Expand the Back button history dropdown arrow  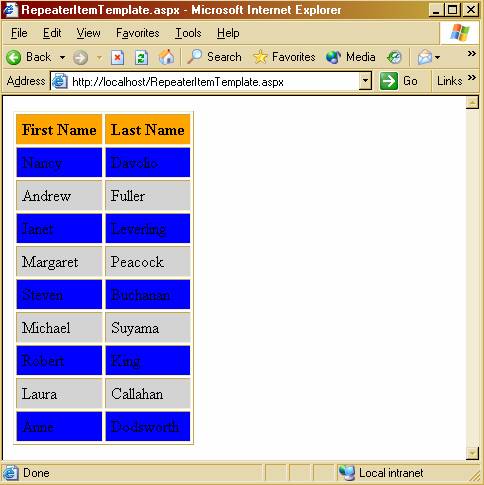[x=62, y=58]
